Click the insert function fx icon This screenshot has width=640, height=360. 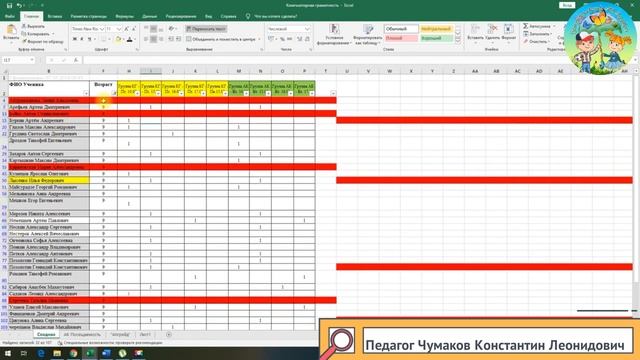(x=76, y=60)
